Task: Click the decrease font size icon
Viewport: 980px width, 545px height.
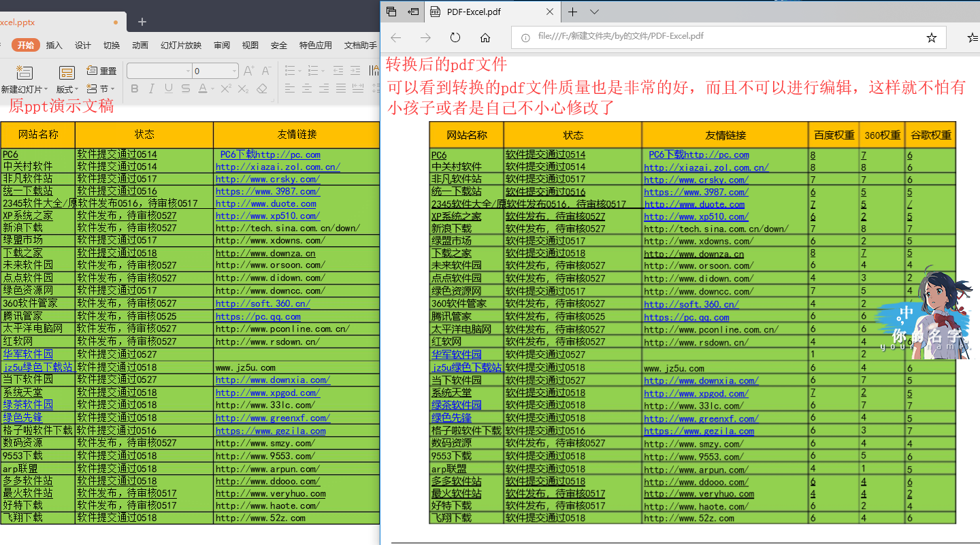Action: (x=266, y=71)
